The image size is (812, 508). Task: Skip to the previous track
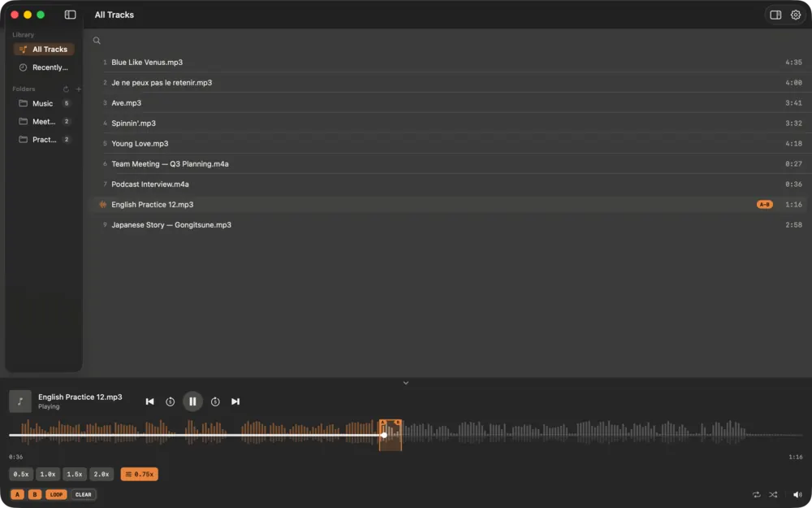[x=149, y=402]
